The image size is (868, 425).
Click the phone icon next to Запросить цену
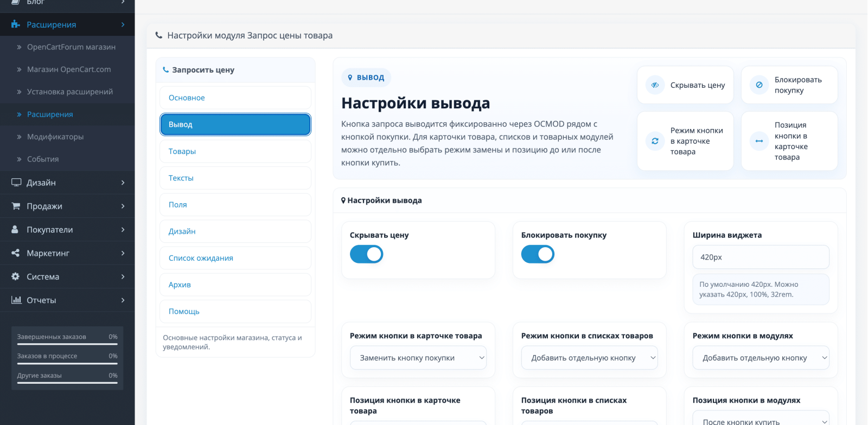coord(166,70)
